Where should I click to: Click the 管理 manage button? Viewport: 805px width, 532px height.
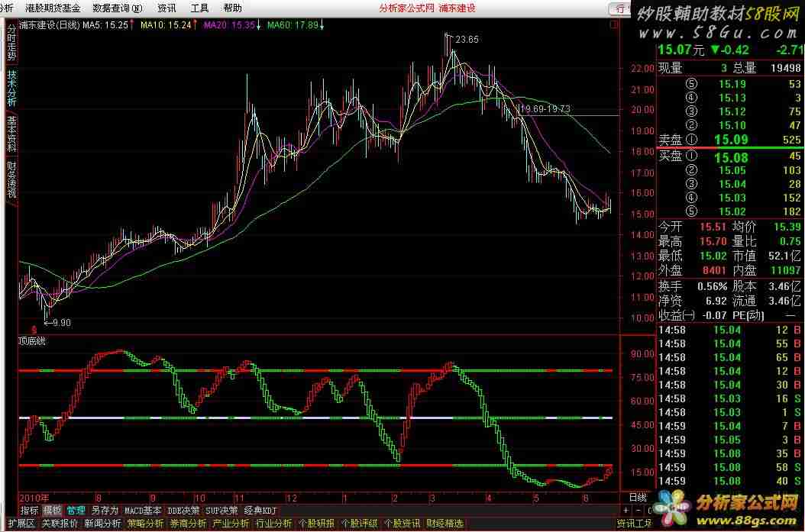(76, 511)
